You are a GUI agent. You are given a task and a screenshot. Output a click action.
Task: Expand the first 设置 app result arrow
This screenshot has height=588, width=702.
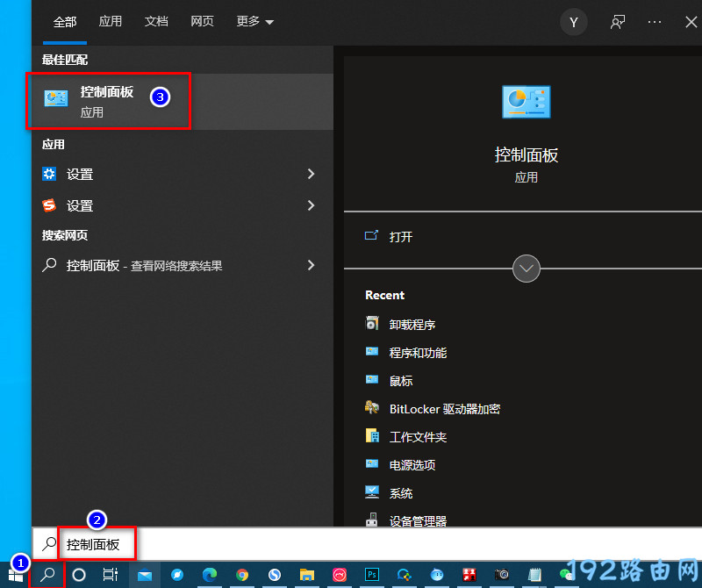point(311,175)
